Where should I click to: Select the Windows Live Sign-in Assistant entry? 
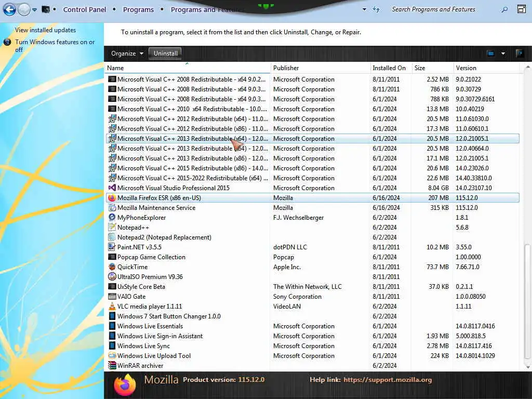(312, 336)
